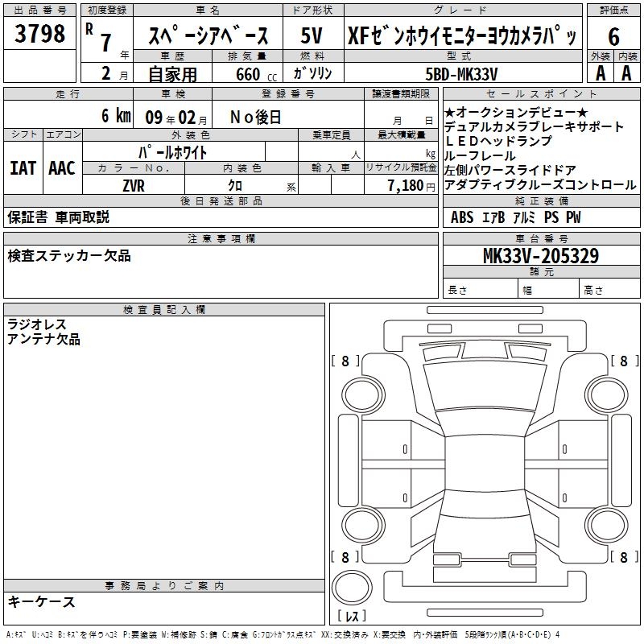Screen dimensions: 644x644
Task: Click the interior grade A under 内装
Action: tap(626, 73)
